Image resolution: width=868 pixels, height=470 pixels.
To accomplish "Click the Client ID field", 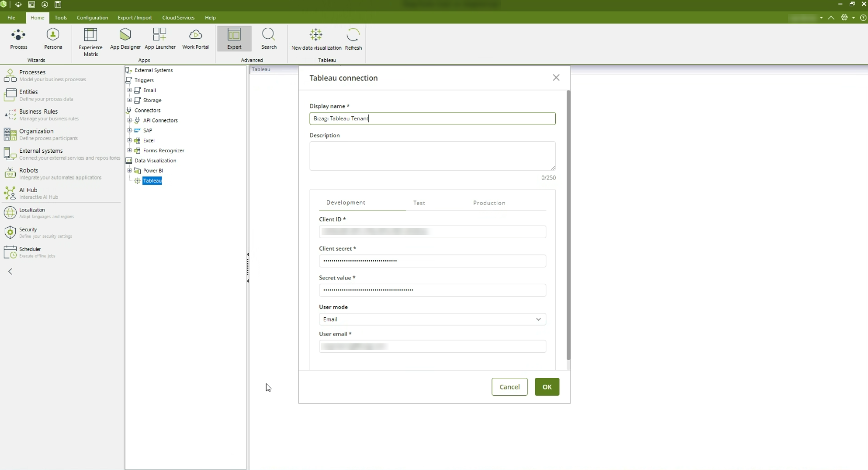I will coord(432,231).
